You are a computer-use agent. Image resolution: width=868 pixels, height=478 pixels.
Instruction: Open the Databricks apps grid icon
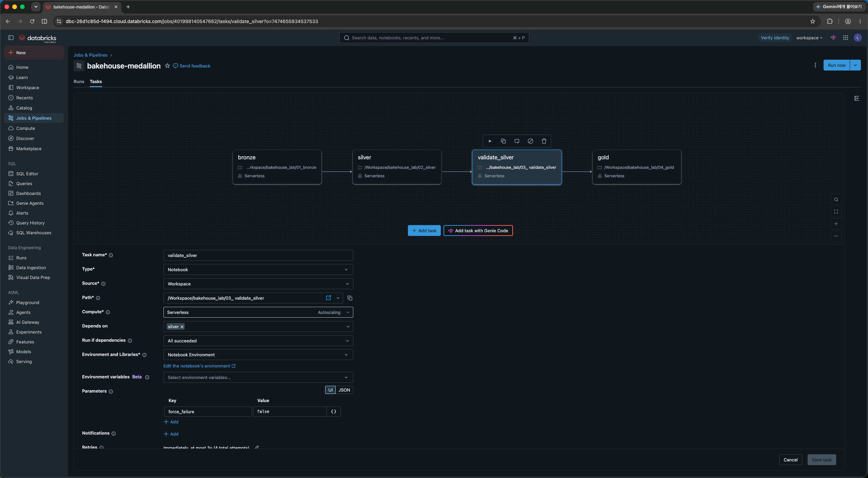(x=846, y=38)
